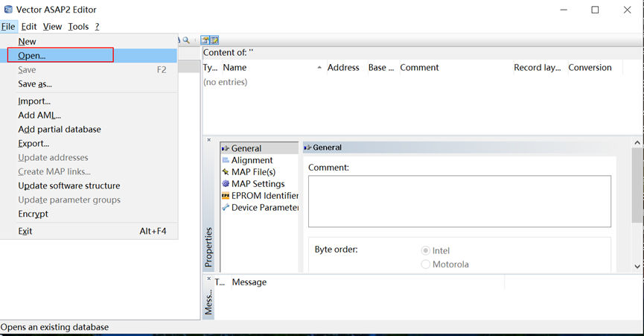Select the Motorola byte order radio button

click(426, 264)
